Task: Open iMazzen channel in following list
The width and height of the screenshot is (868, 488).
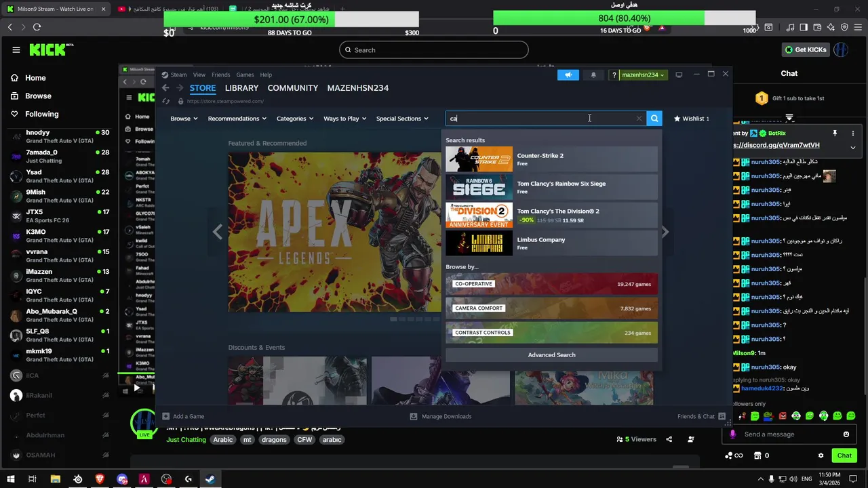Action: 60,276
